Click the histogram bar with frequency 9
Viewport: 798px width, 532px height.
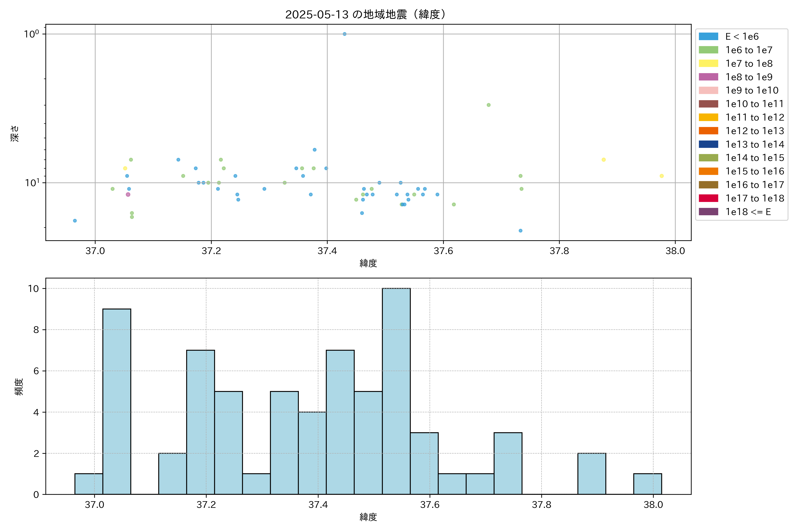[116, 401]
